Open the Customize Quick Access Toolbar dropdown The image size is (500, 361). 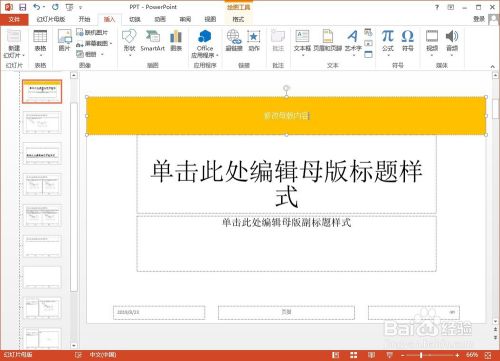point(80,7)
